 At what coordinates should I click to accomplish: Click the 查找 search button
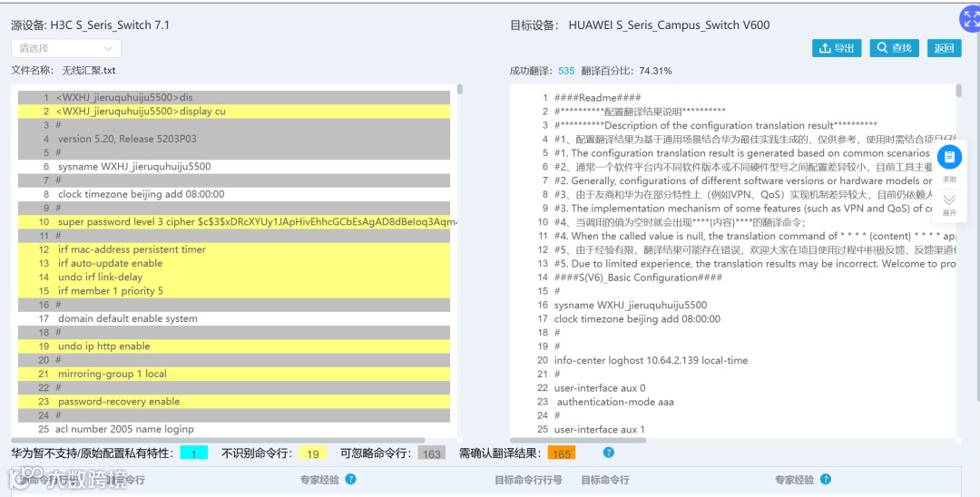click(894, 48)
